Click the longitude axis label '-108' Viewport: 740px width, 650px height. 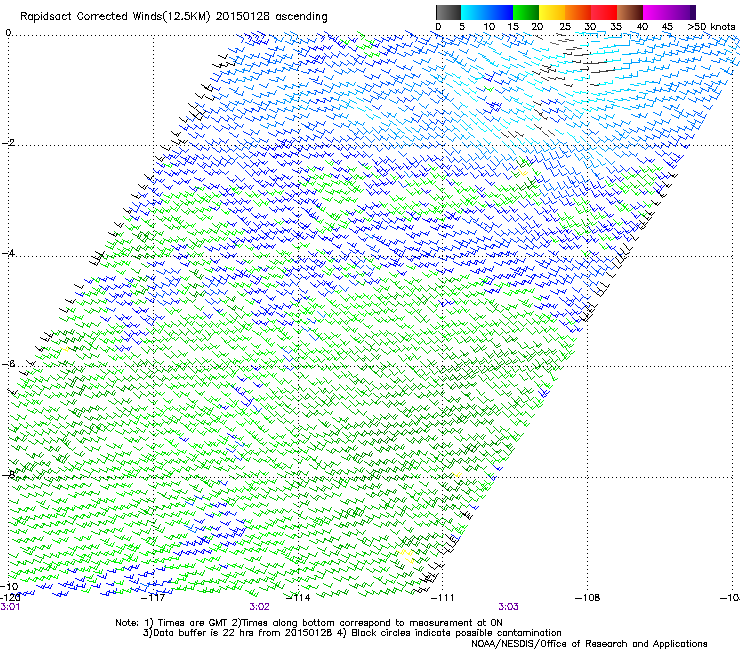pos(588,597)
